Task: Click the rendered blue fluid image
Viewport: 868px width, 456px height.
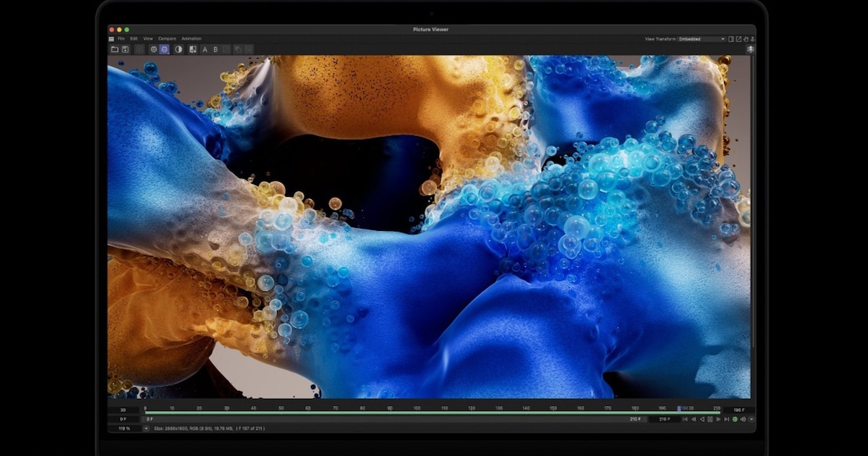Action: 429,227
